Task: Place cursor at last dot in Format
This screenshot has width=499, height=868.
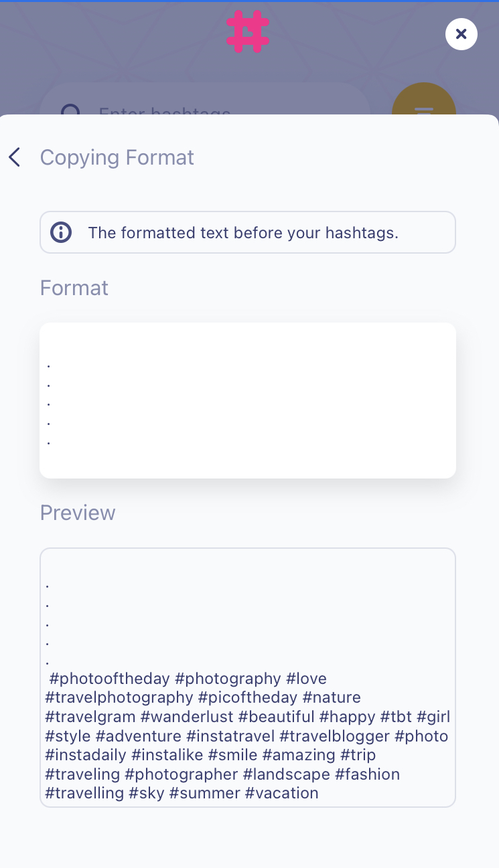Action: pyautogui.click(x=49, y=442)
